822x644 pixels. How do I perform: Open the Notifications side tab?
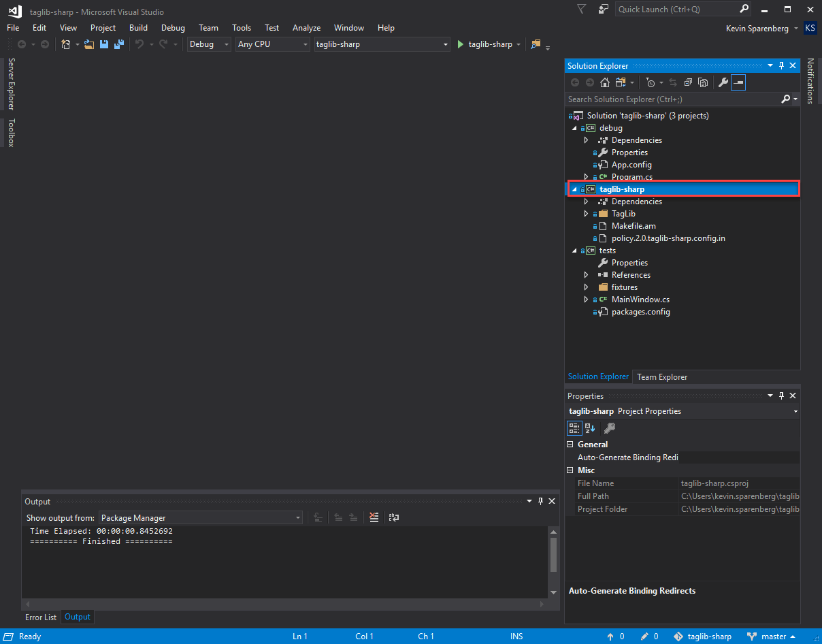(x=810, y=81)
